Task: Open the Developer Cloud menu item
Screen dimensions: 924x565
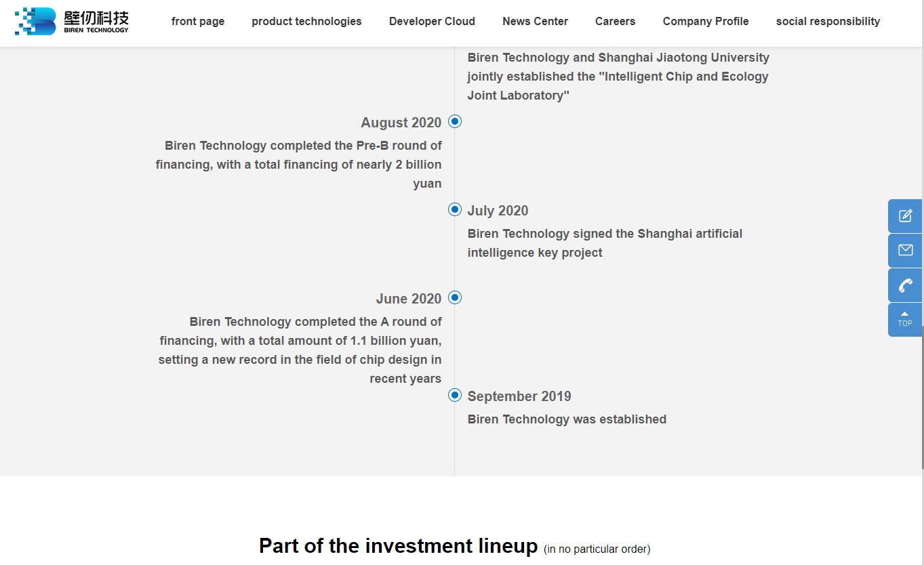Action: (x=432, y=21)
